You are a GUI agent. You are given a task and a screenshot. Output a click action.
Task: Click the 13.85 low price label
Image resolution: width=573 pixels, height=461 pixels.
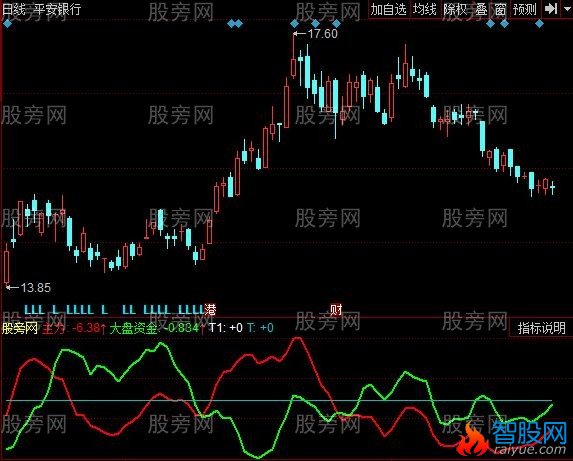36,288
